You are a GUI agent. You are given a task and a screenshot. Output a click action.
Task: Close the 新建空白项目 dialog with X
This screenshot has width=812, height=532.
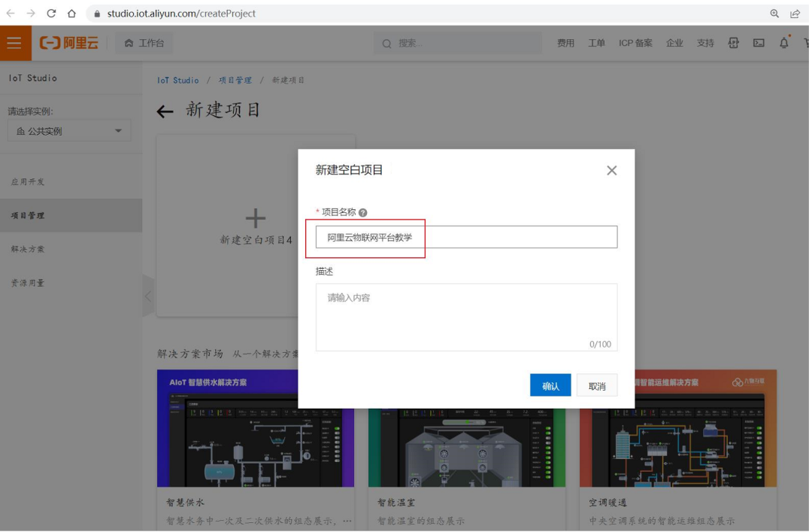(611, 170)
